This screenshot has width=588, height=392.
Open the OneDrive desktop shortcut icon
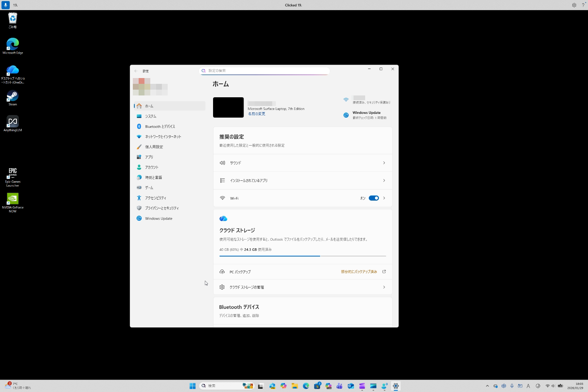pyautogui.click(x=13, y=74)
